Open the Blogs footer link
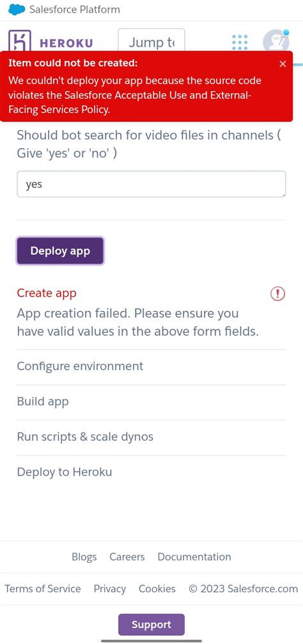 tap(84, 557)
